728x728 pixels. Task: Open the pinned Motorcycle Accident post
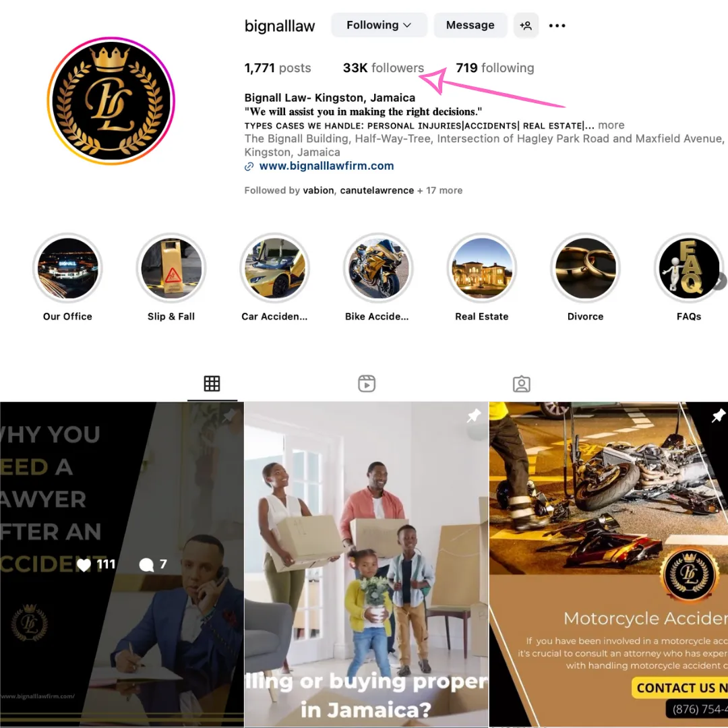point(608,564)
